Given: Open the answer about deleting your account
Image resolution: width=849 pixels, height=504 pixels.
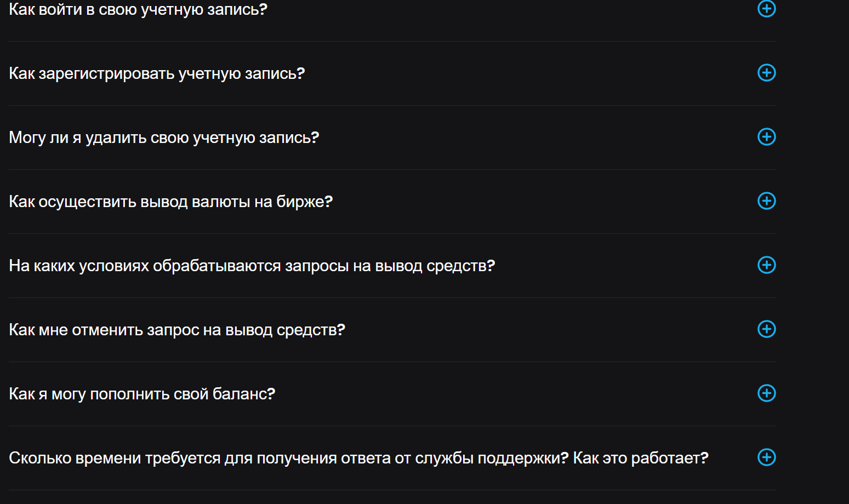Looking at the screenshot, I should click(x=766, y=137).
